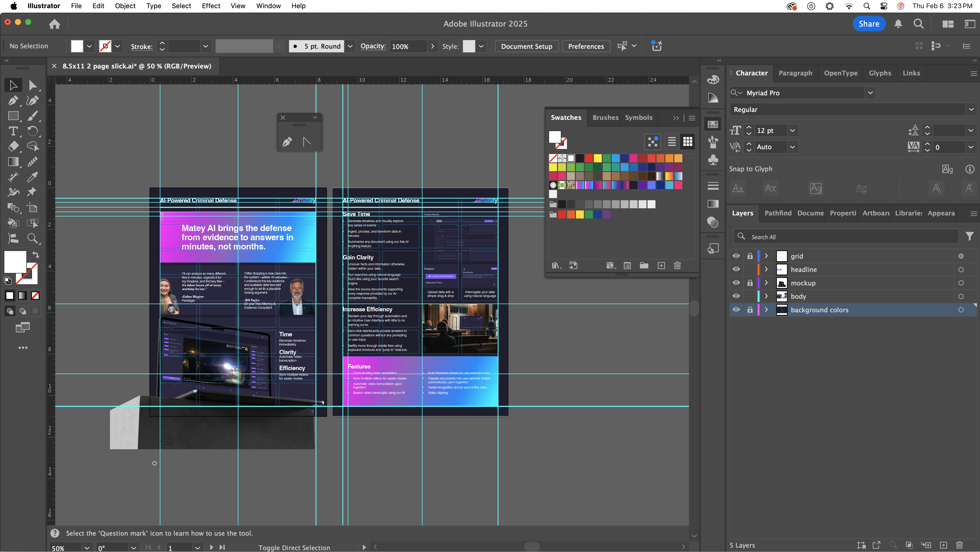Open the Regular font style dropdown
Image resolution: width=980 pixels, height=552 pixels.
971,109
